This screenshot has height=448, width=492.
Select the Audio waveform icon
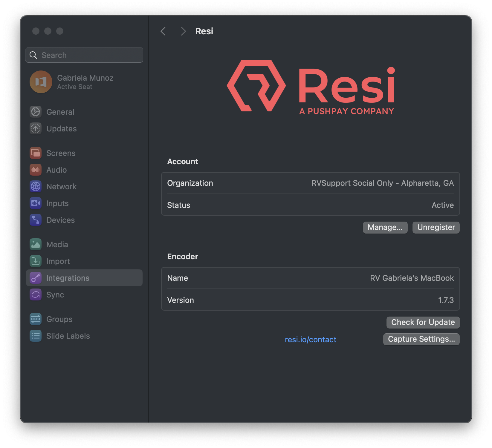pyautogui.click(x=36, y=170)
